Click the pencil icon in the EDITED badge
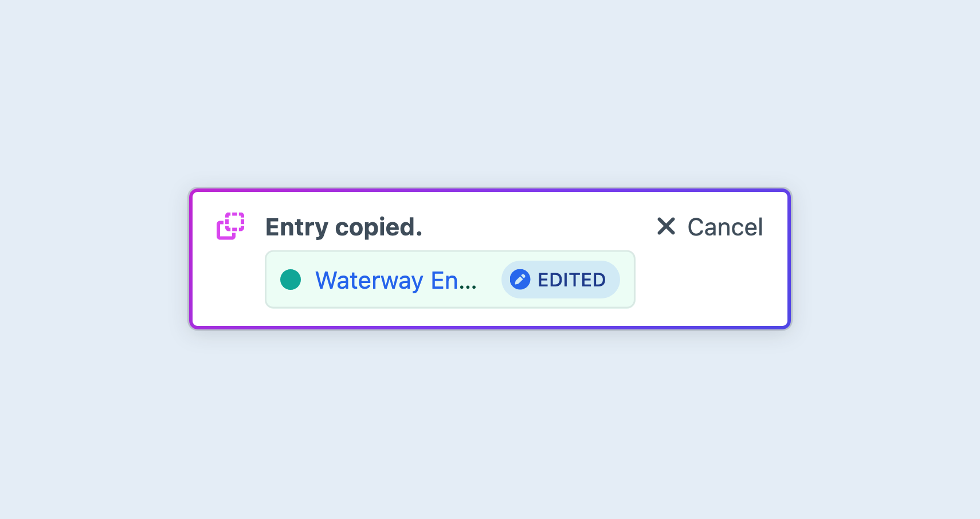Screen dimensions: 980x519 pyautogui.click(x=520, y=280)
